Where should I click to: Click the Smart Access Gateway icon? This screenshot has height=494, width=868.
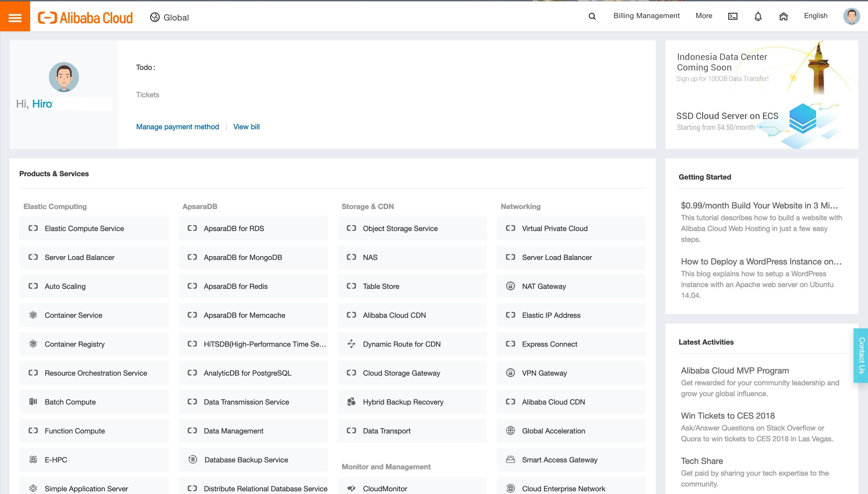pyautogui.click(x=511, y=459)
